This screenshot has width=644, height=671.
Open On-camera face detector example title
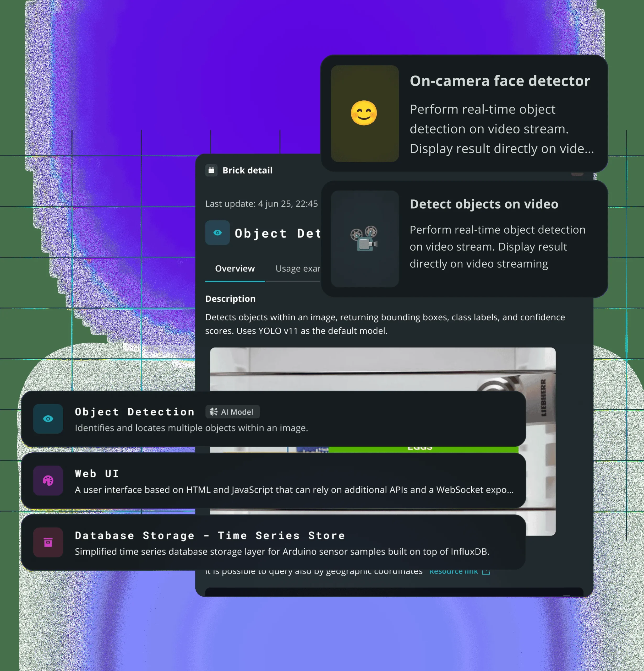point(500,81)
